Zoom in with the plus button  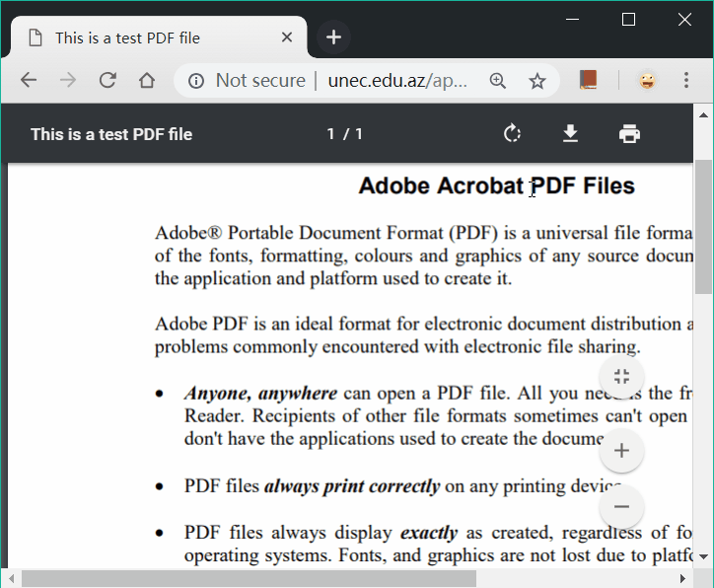tap(621, 451)
